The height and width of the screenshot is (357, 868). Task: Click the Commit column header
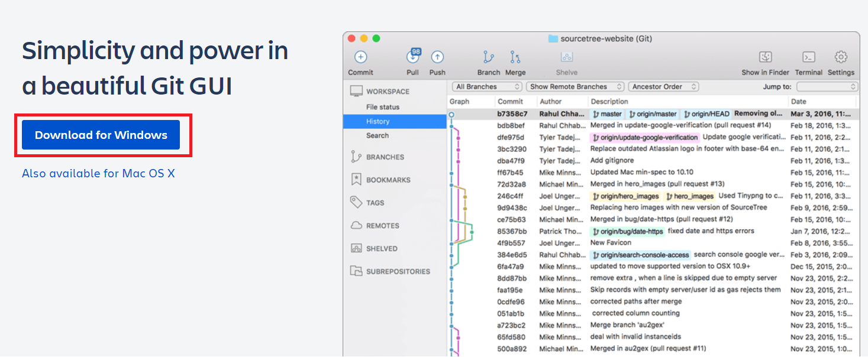point(510,102)
